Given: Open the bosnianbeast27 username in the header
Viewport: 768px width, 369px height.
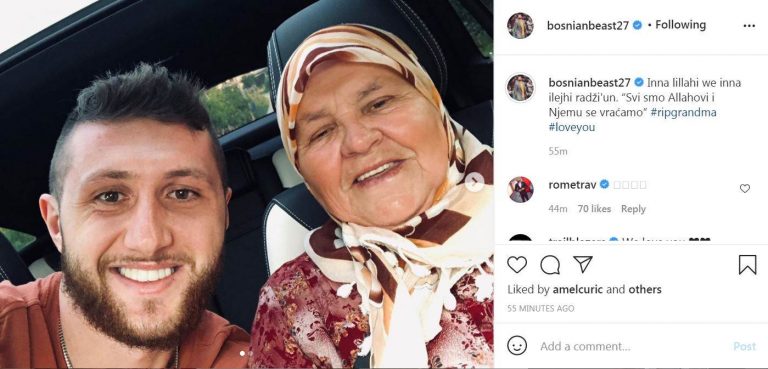Looking at the screenshot, I should pos(587,25).
